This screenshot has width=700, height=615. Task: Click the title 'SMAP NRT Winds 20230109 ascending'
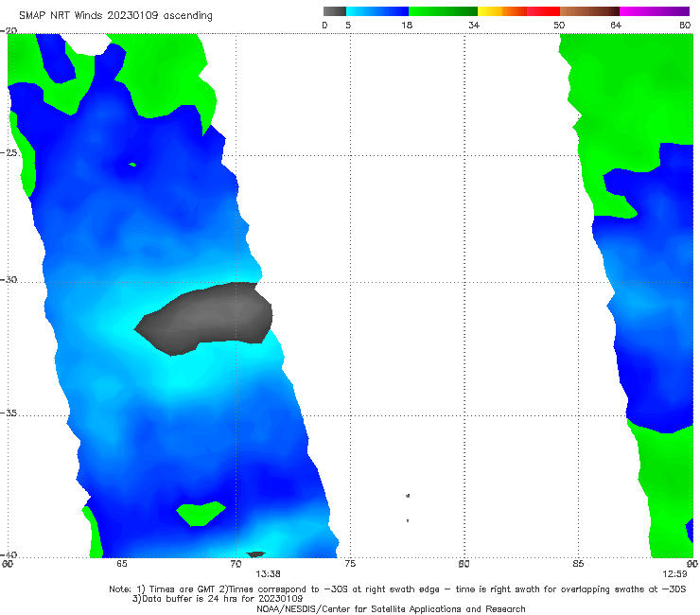(x=115, y=16)
